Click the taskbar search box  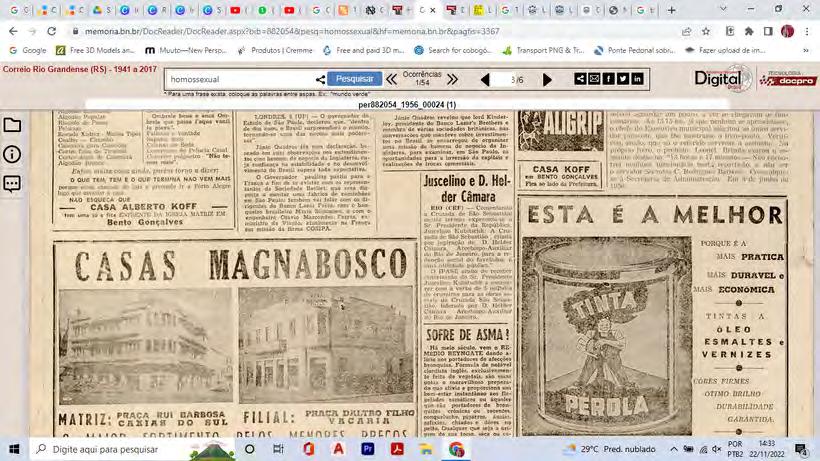(x=131, y=449)
